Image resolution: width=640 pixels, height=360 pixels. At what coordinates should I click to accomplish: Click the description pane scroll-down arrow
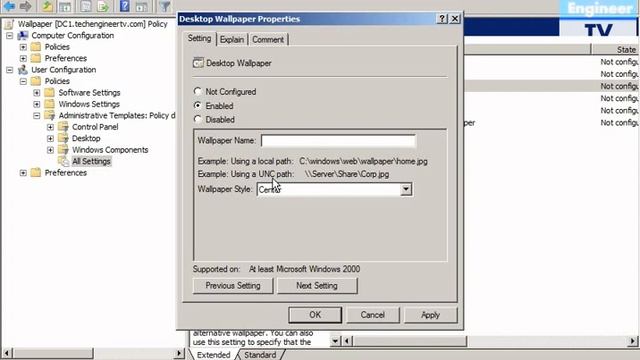pos(335,340)
